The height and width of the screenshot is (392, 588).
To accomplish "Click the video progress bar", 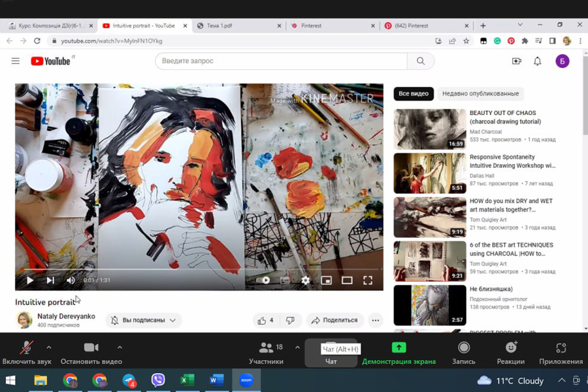I will point(196,269).
